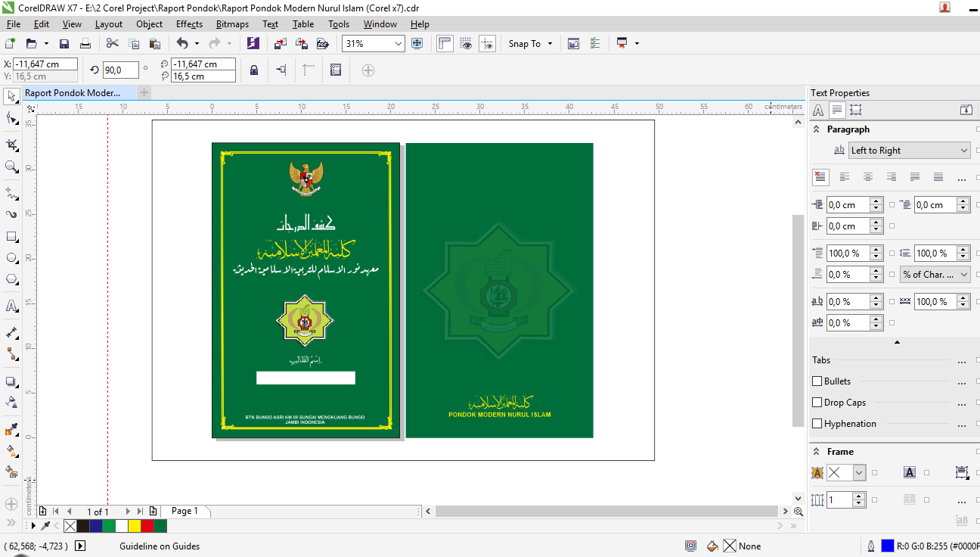Open the Bitmaps menu

coord(232,23)
